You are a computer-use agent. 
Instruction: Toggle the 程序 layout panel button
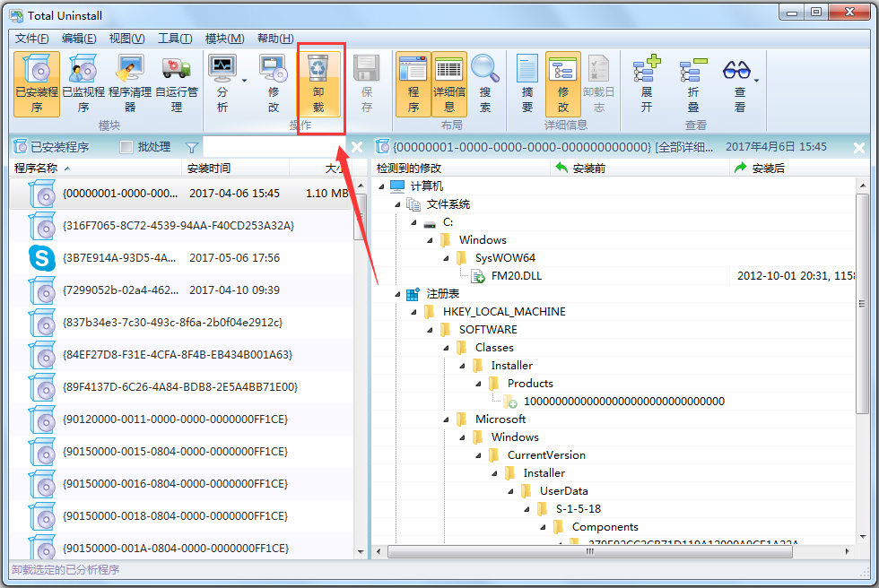(413, 68)
